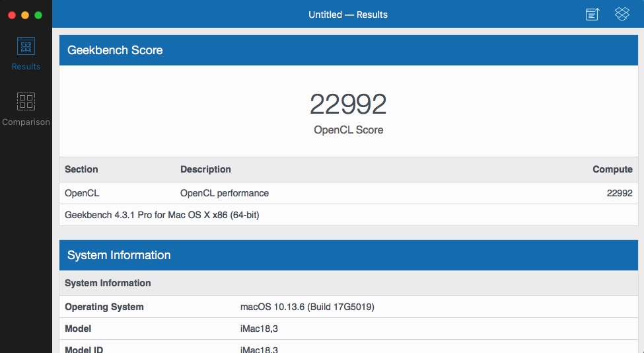The width and height of the screenshot is (644, 353).
Task: Close the window with the red button
Action: click(12, 15)
